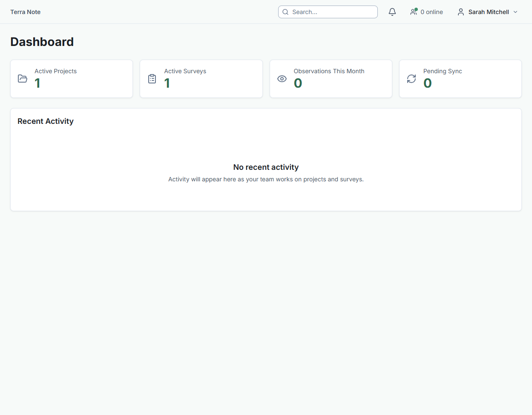Click the online users people icon
The width and height of the screenshot is (532, 415).
[x=414, y=12]
